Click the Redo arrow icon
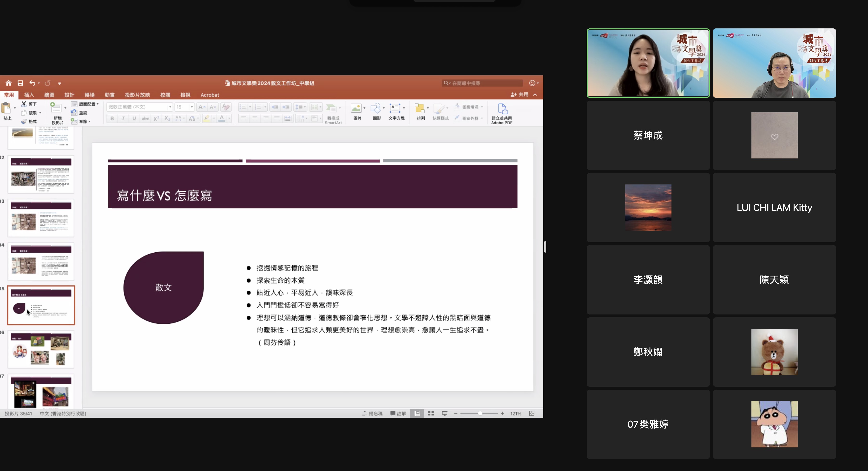868x471 pixels. coord(47,83)
